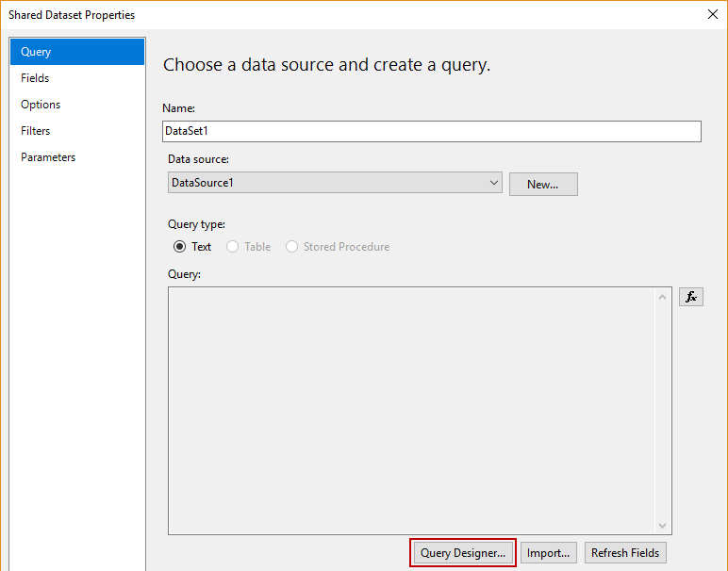
Task: Go to the Options page
Action: click(x=41, y=105)
